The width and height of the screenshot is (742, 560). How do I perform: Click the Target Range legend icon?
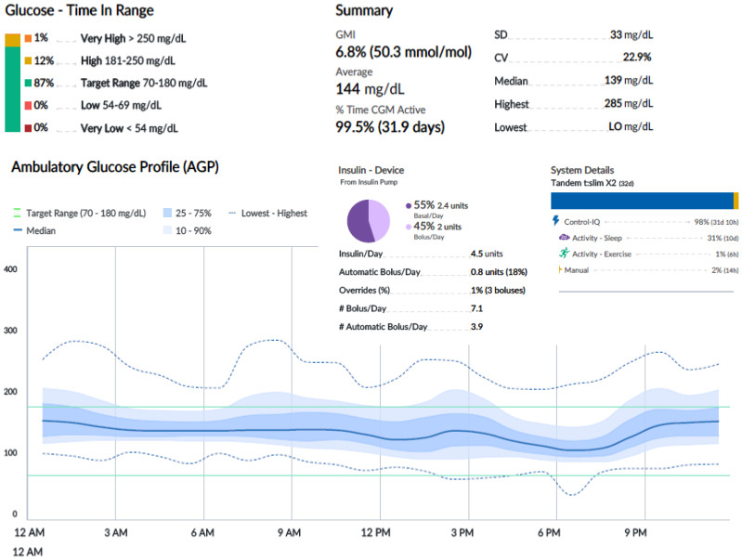click(x=17, y=213)
